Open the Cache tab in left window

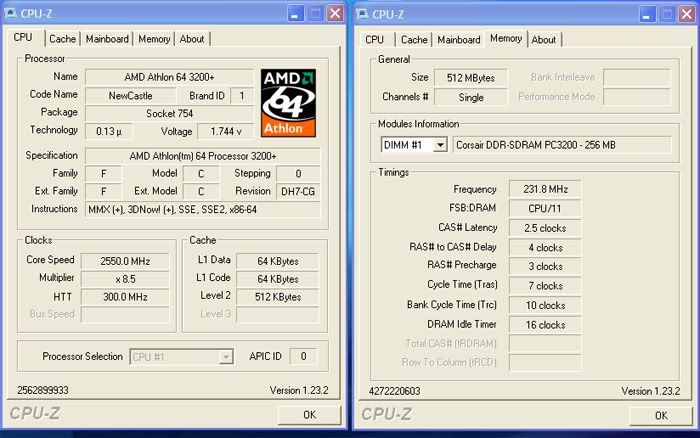[62, 39]
